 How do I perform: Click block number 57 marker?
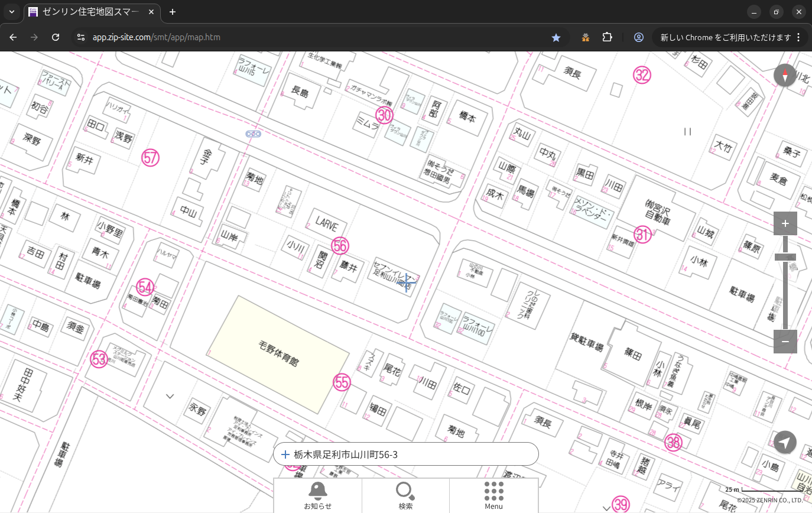[x=151, y=157]
